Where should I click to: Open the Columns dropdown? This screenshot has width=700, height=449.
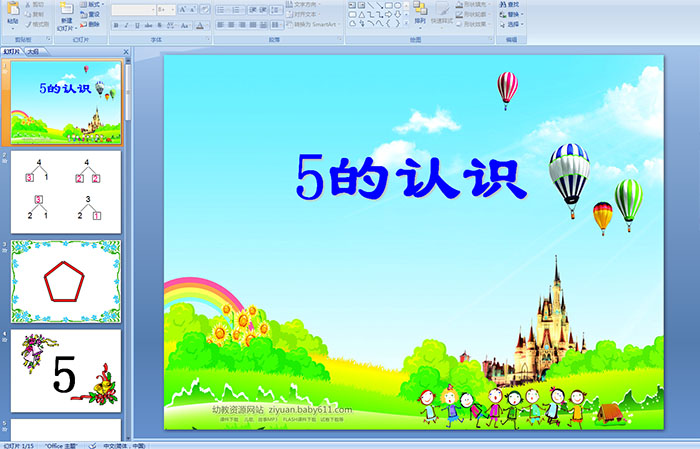[276, 25]
